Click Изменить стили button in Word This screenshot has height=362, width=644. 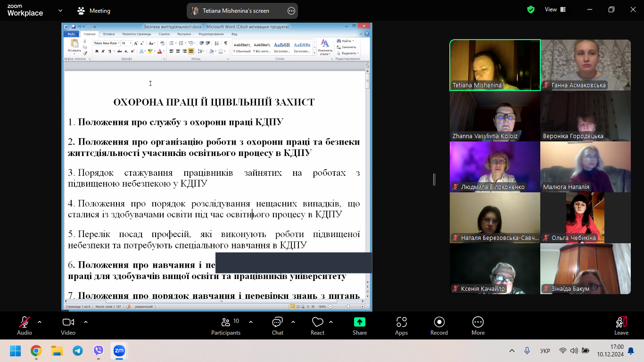point(325,47)
